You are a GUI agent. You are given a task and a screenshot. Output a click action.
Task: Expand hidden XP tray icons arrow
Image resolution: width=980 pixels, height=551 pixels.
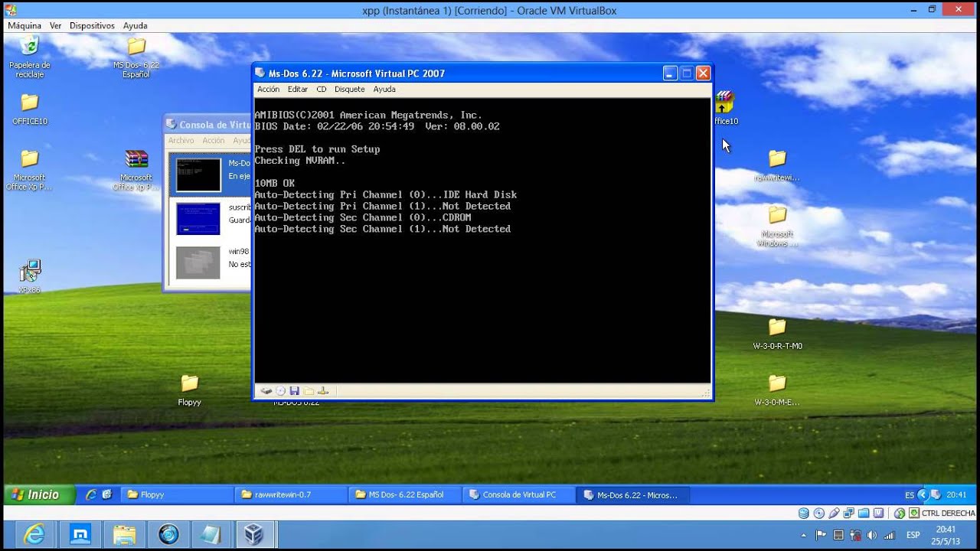point(923,494)
